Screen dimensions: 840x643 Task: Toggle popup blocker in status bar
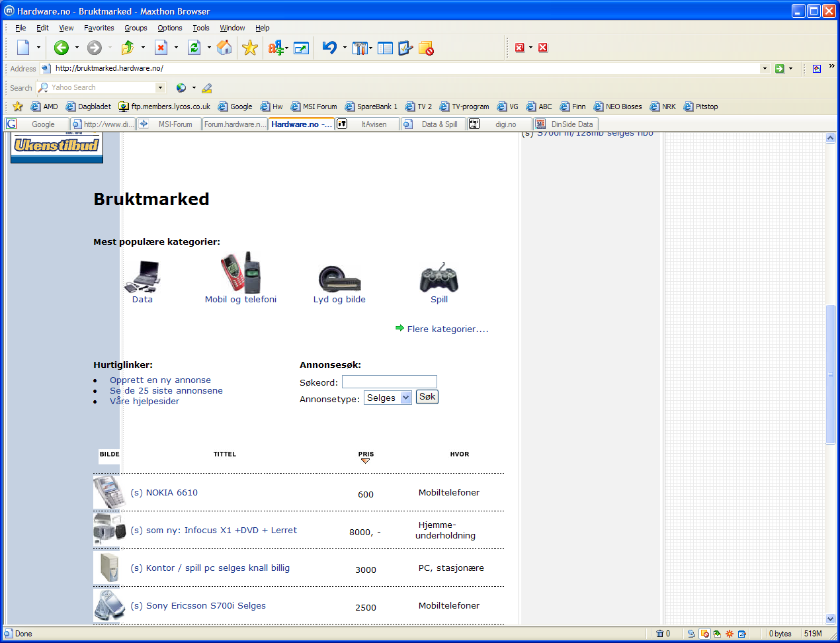[x=704, y=634]
